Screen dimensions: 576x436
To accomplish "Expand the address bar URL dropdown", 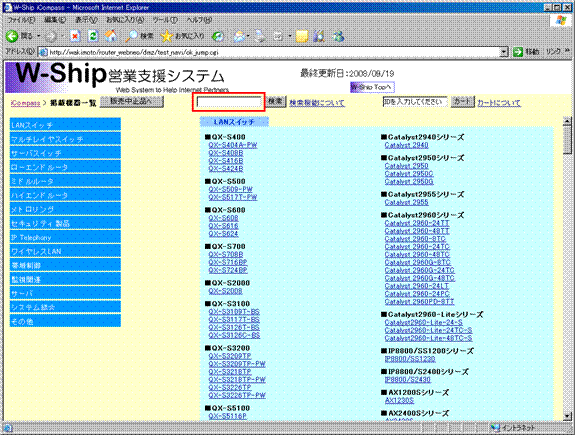I will coord(505,52).
